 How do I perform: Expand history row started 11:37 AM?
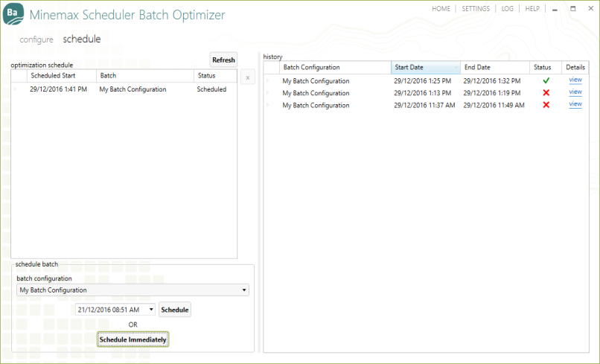click(x=268, y=105)
